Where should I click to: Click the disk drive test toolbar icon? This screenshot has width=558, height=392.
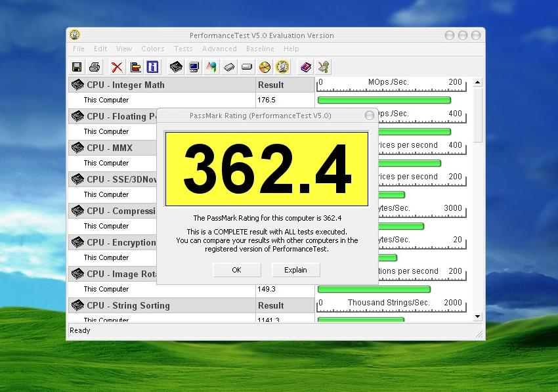pyautogui.click(x=247, y=67)
